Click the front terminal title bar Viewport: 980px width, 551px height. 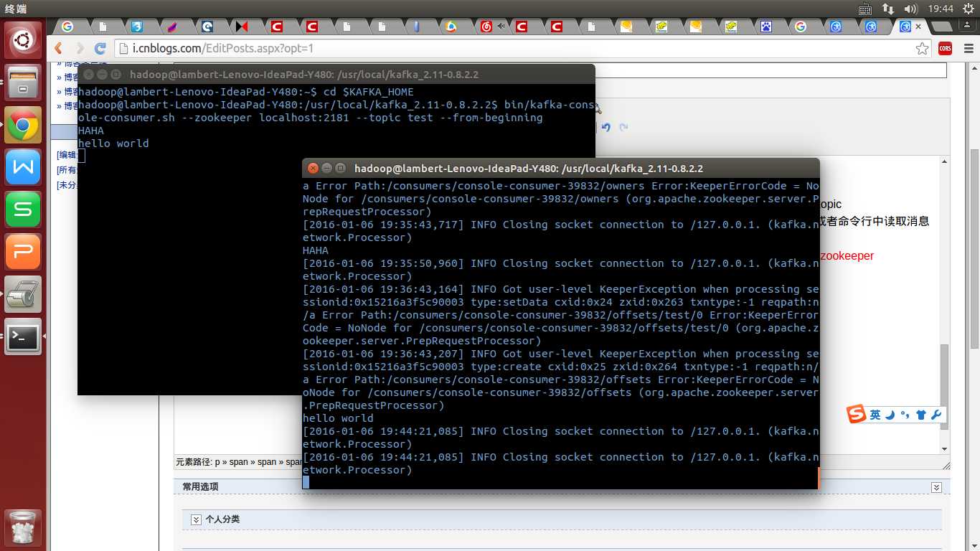coord(560,169)
